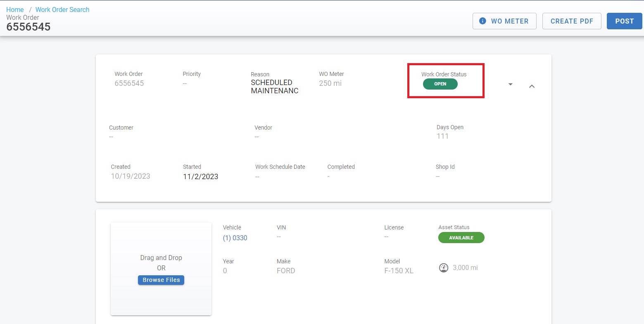644x324 pixels.
Task: Click the AVAILABLE asset status badge
Action: point(461,238)
